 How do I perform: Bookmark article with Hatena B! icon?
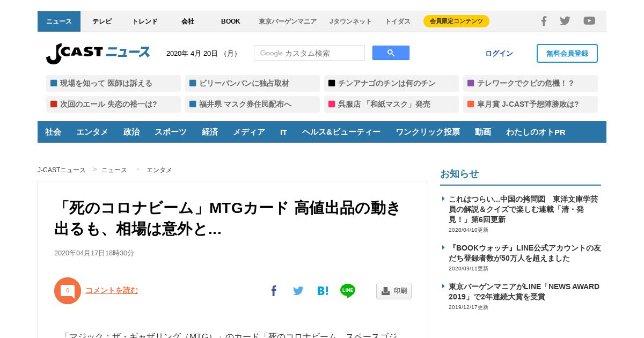pos(323,291)
